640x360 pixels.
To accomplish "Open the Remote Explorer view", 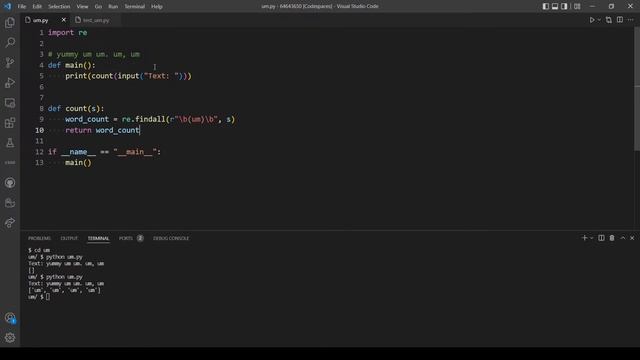I will tap(10, 103).
